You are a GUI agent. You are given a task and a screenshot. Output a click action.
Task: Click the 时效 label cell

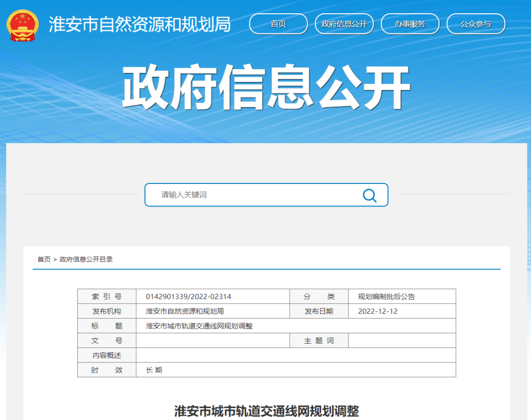(x=107, y=370)
